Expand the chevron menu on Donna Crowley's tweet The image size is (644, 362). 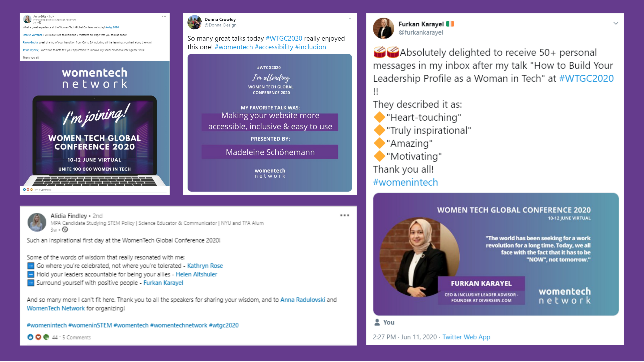350,19
